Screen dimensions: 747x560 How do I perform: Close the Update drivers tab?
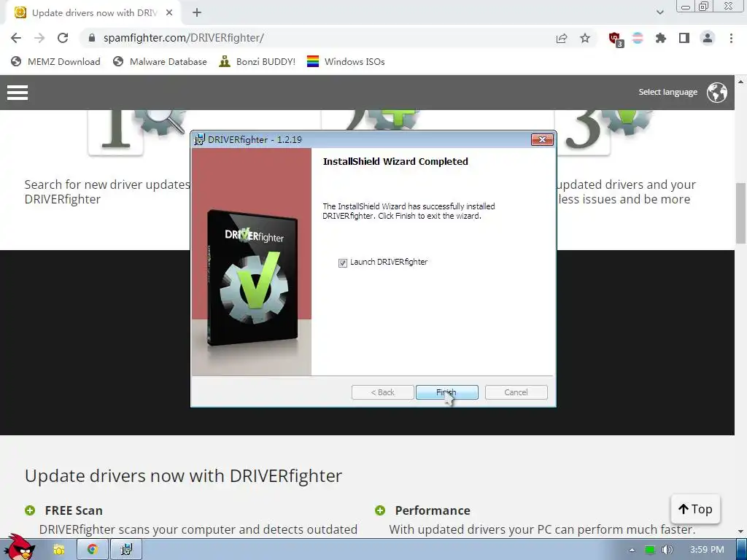[169, 13]
